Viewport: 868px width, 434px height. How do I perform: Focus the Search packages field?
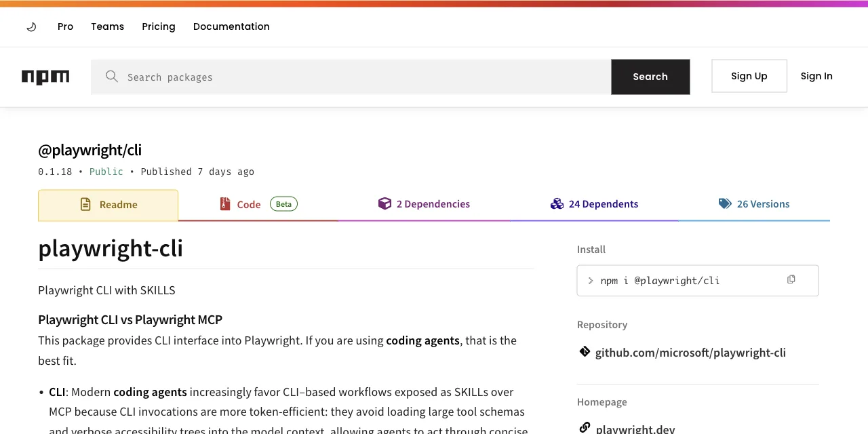coord(351,77)
